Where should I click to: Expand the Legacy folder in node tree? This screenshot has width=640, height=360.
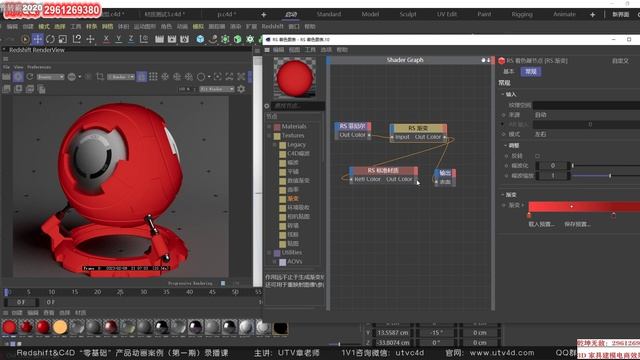click(x=275, y=144)
